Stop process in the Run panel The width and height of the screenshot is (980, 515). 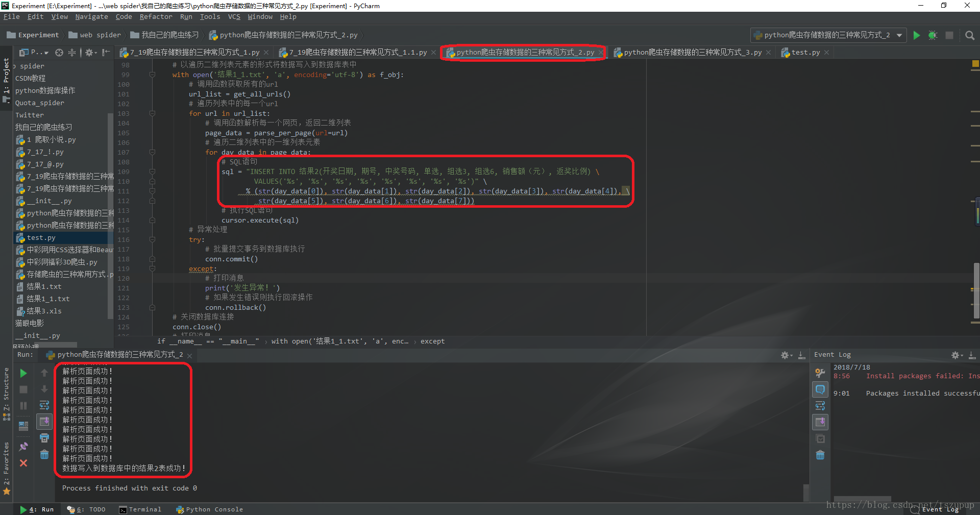[23, 389]
